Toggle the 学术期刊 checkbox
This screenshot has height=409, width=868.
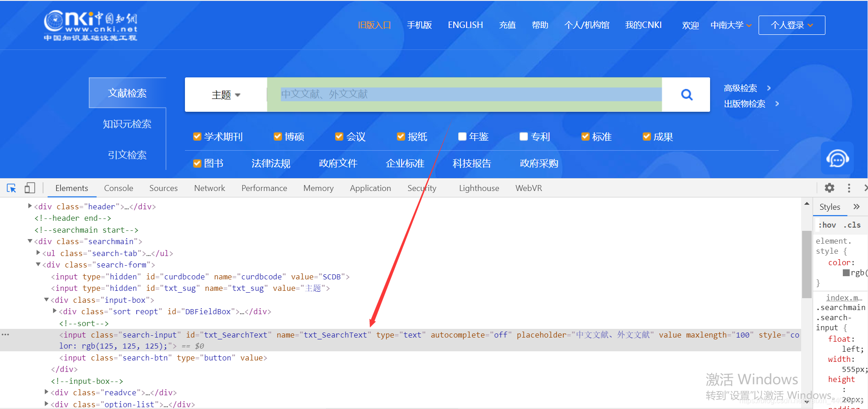pos(197,136)
